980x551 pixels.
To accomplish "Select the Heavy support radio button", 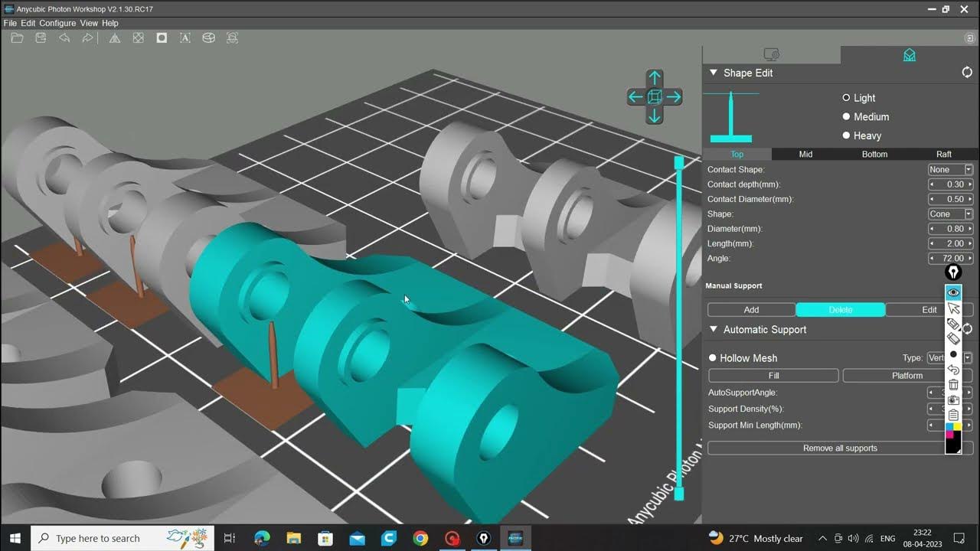I will 846,135.
